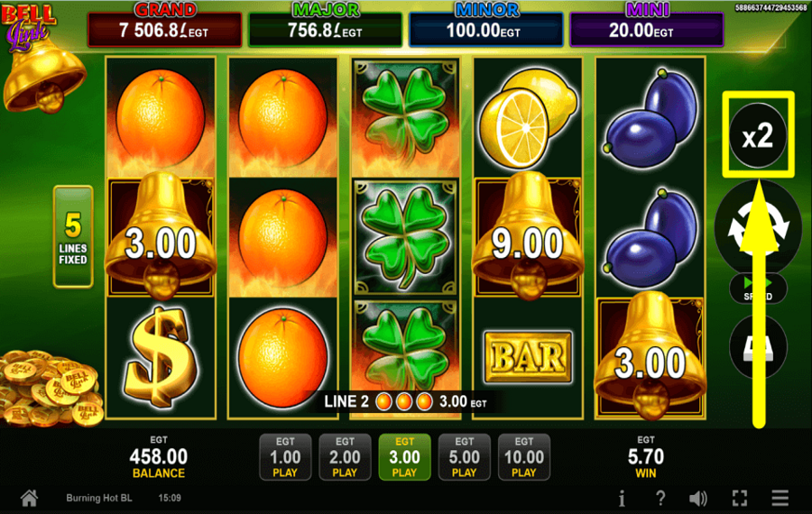Select the 1.00 EGT play bet
The height and width of the screenshot is (514, 812).
click(285, 457)
